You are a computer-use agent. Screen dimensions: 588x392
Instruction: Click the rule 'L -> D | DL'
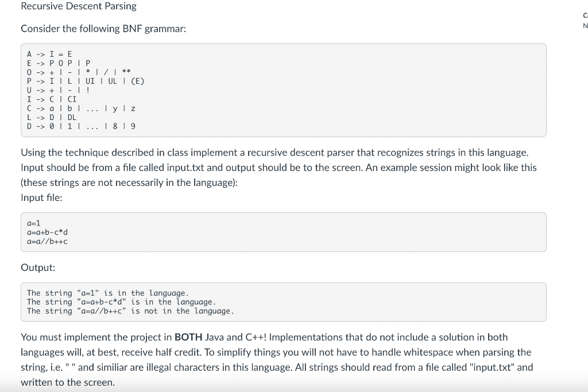point(52,117)
